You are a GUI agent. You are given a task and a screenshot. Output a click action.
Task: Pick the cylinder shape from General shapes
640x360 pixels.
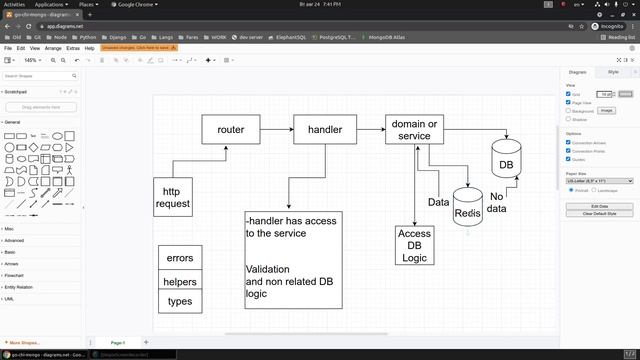point(9,159)
